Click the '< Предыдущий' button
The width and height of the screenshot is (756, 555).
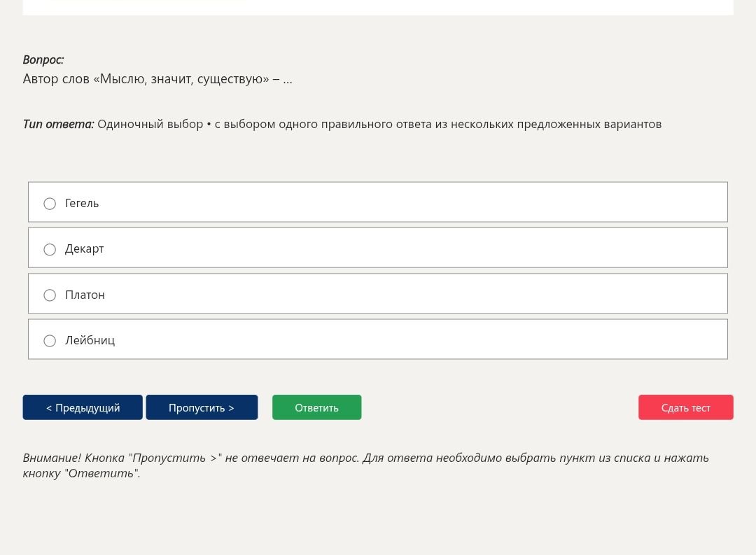point(83,407)
